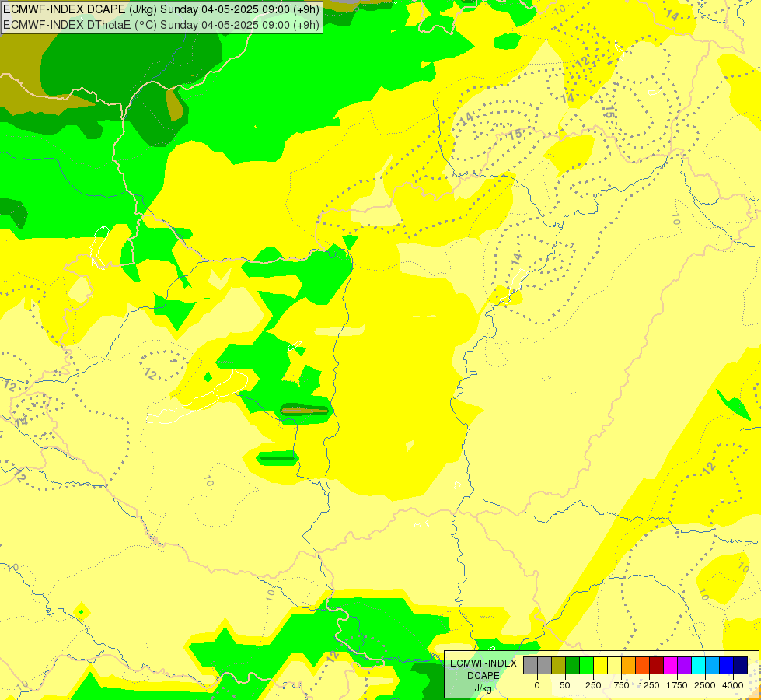Screen dimensions: 761x700
Task: Click the ECMWF-INDEX DThetaE title line
Action: 161,25
